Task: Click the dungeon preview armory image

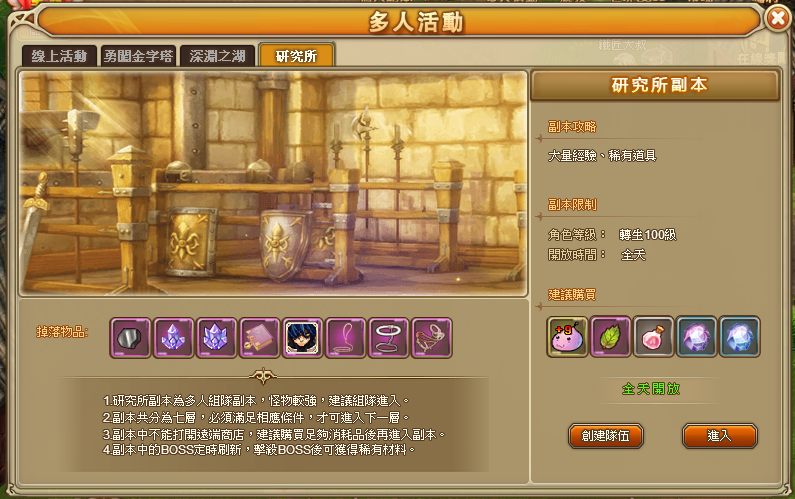Action: pyautogui.click(x=273, y=184)
